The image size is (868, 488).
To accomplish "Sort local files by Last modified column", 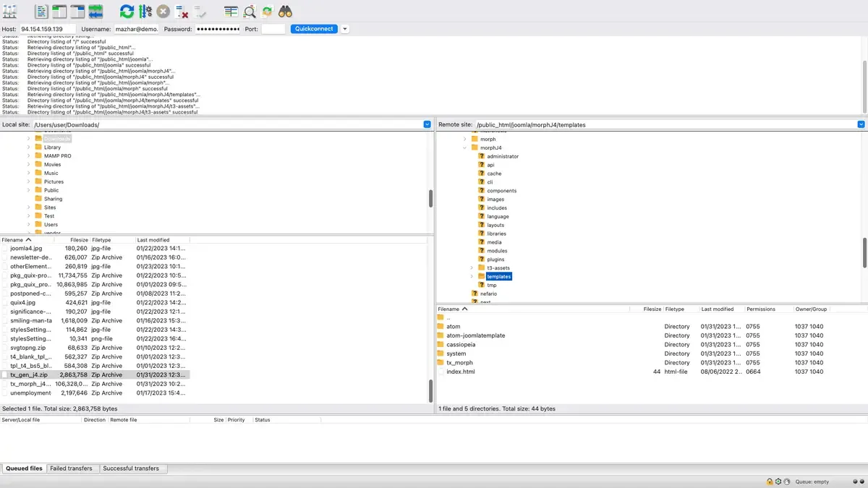I will click(x=162, y=239).
